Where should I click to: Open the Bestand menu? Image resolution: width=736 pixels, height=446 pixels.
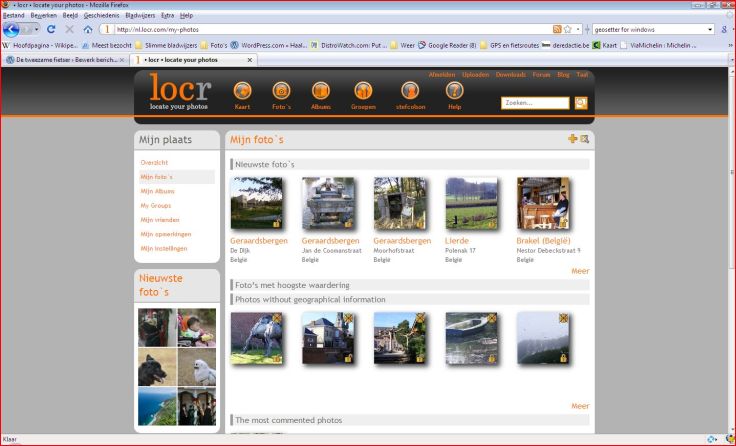[14, 15]
